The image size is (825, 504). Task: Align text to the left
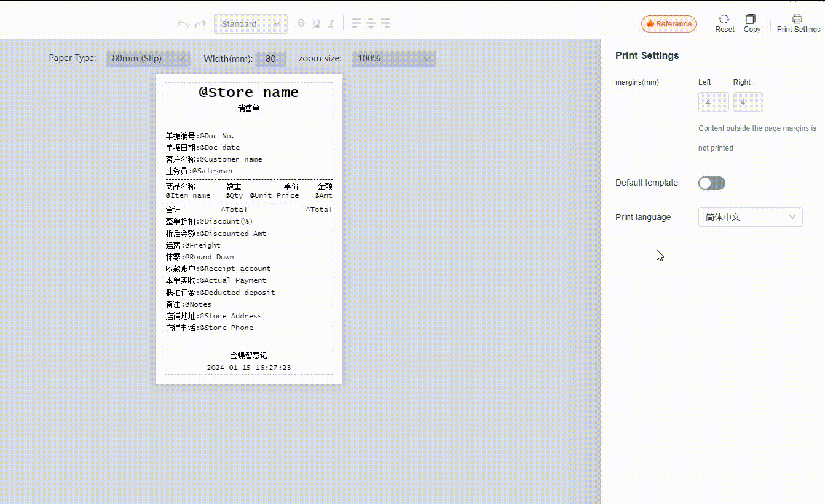coord(356,23)
